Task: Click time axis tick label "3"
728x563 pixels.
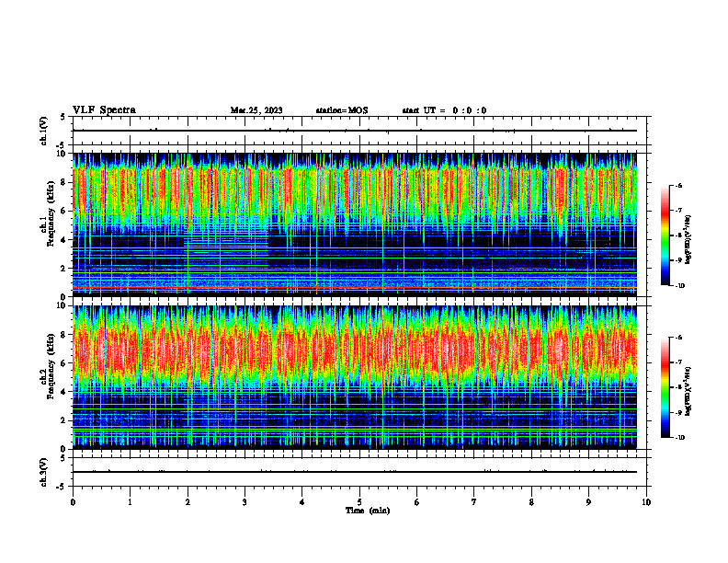Action: coord(245,502)
